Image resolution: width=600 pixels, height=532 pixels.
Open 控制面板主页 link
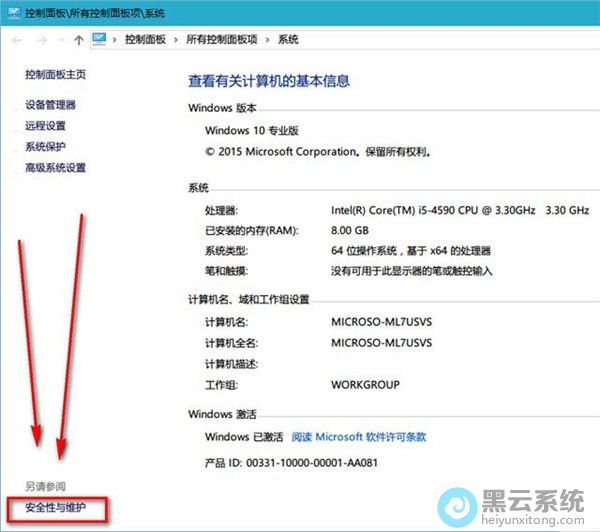55,74
